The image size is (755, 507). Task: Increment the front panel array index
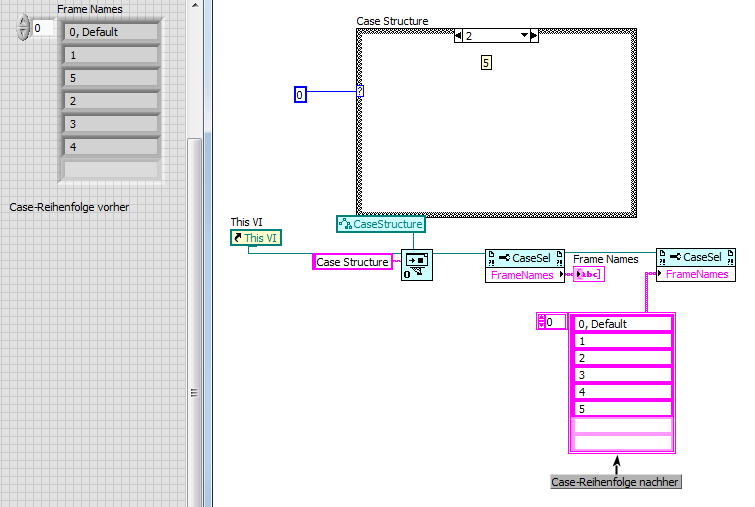tap(23, 21)
